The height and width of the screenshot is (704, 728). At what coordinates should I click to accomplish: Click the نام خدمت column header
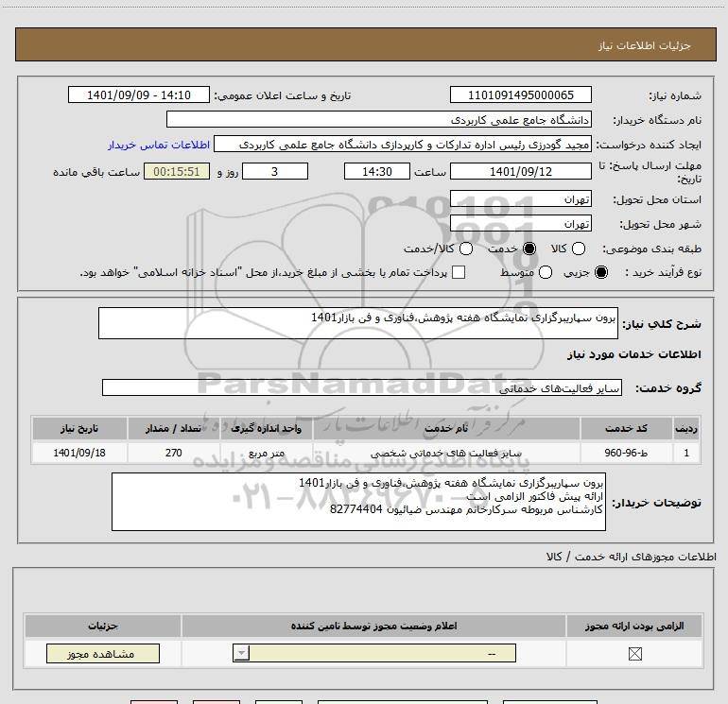pyautogui.click(x=446, y=428)
